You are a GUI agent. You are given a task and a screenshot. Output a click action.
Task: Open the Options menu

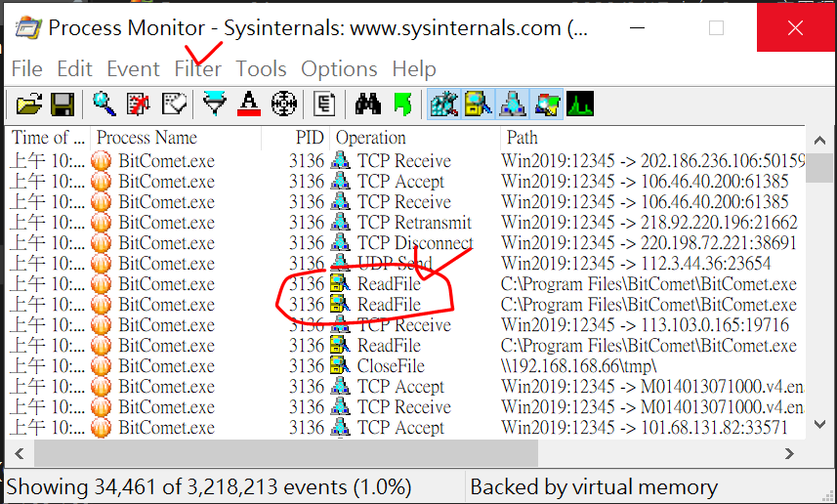point(340,69)
